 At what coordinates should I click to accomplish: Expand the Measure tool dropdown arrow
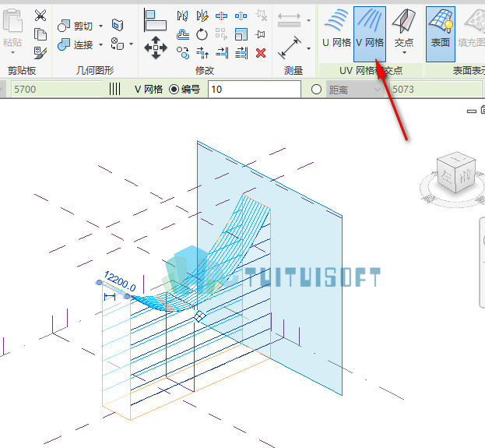tap(308, 20)
